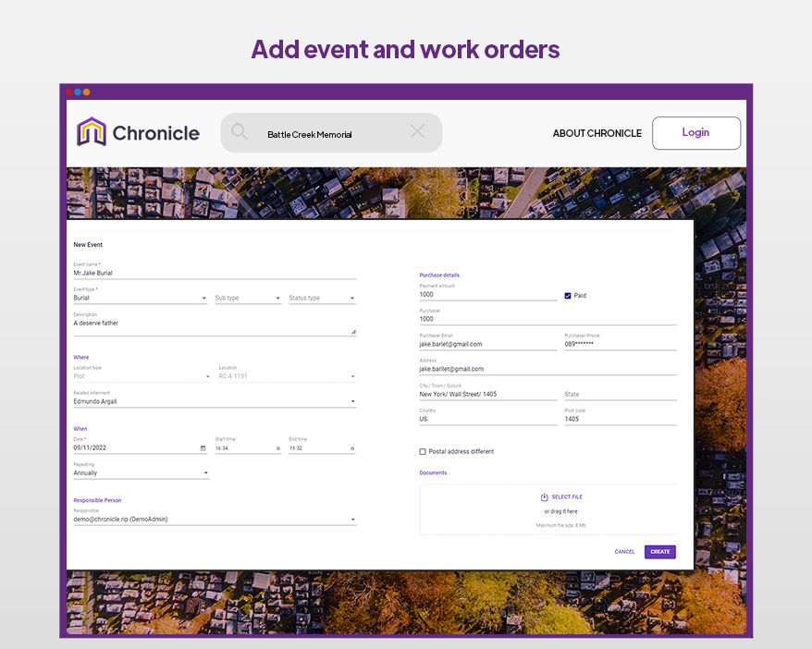Open the ABOUT CHRONICLE menu

pyautogui.click(x=597, y=133)
